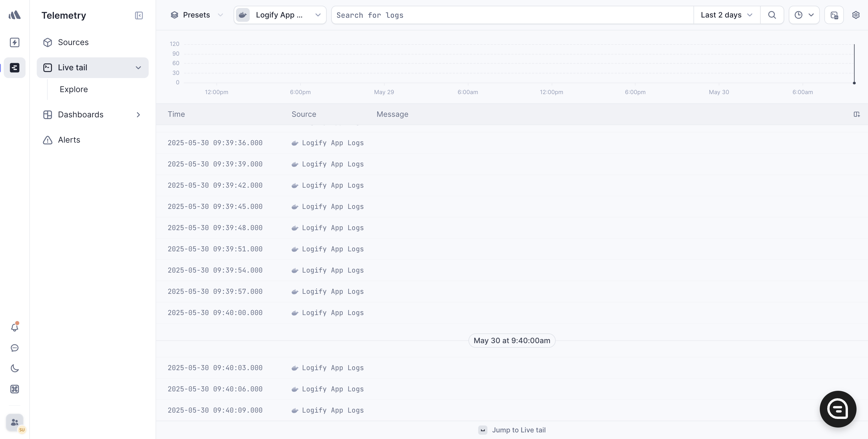
Task: Open notifications via the bell icon
Action: (14, 327)
